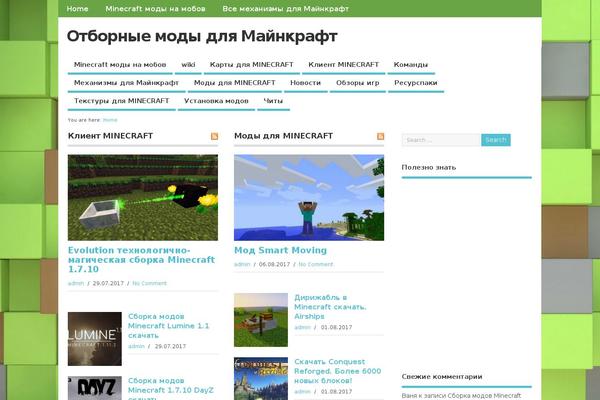Click No Comment under Evolution post
Image resolution: width=600 pixels, height=400 pixels.
tap(149, 283)
